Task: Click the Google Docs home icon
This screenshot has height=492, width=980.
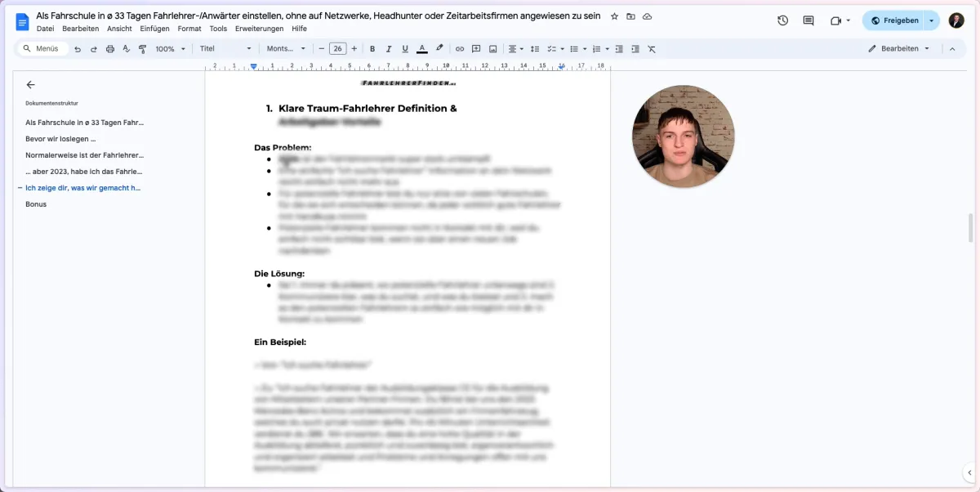Action: (23, 21)
